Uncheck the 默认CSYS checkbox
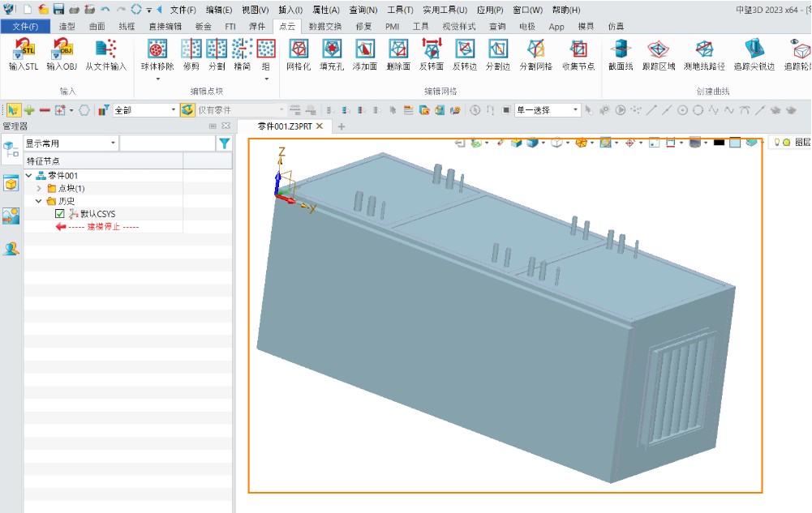Viewport: 812px width, 513px height. coord(60,214)
